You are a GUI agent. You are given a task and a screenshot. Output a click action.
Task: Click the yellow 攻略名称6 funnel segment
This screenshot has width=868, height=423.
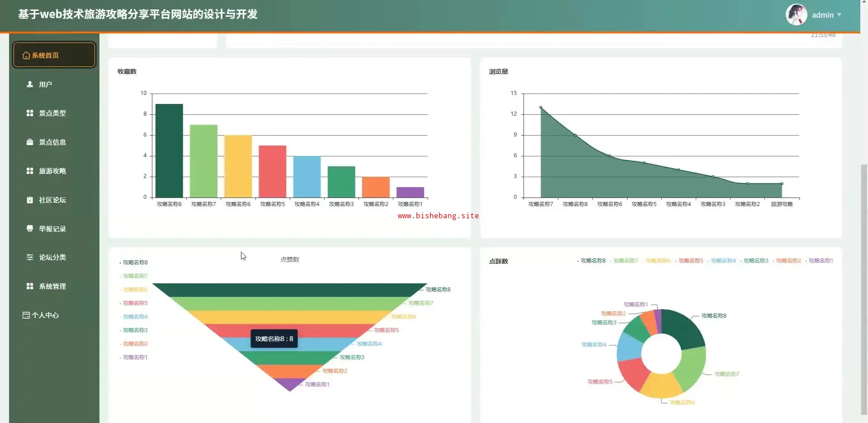289,317
